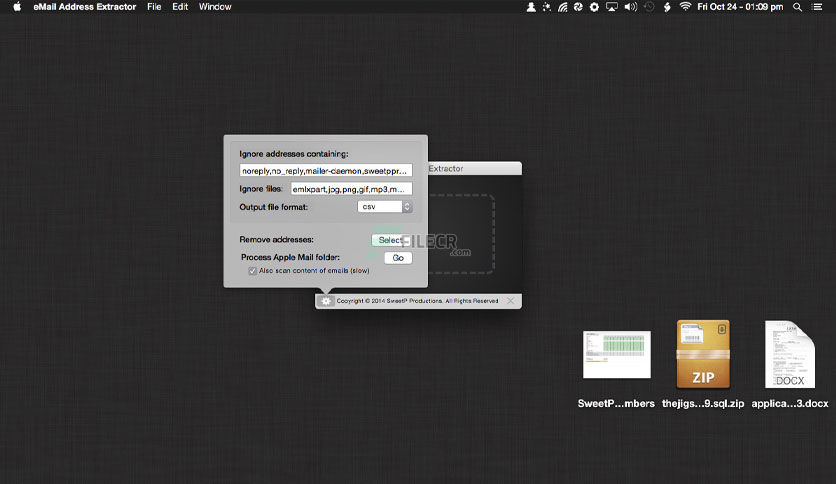Click the Select button for Remove addresses
The height and width of the screenshot is (484, 836).
[391, 240]
